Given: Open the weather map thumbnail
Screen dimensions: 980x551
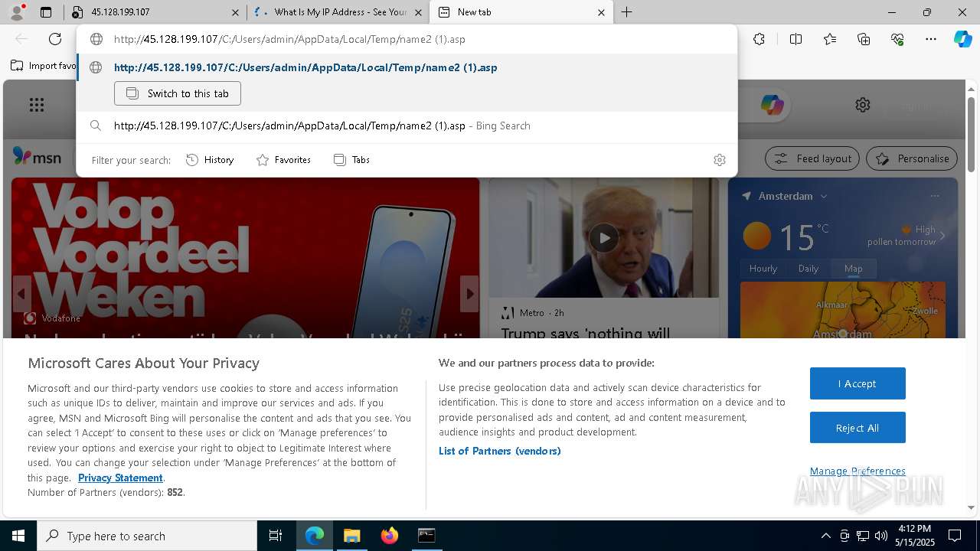Looking at the screenshot, I should (843, 310).
